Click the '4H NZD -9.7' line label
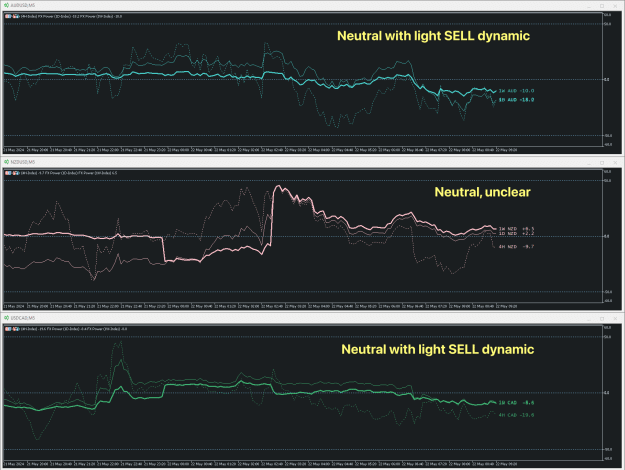The width and height of the screenshot is (625, 470). point(516,247)
